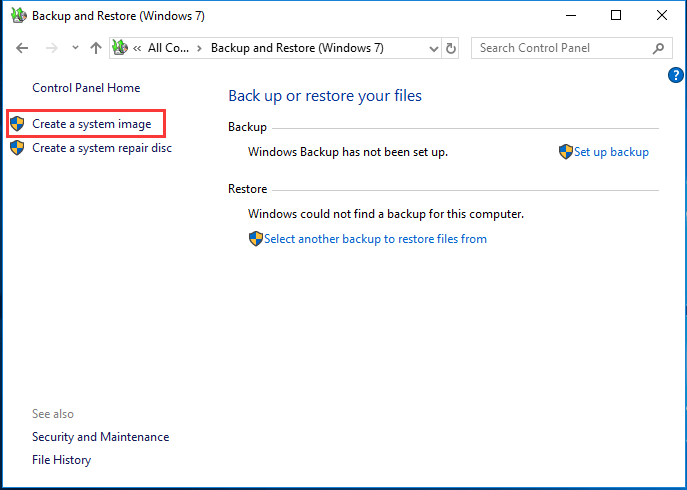Click the location icon in address bar
687x490 pixels.
click(121, 48)
